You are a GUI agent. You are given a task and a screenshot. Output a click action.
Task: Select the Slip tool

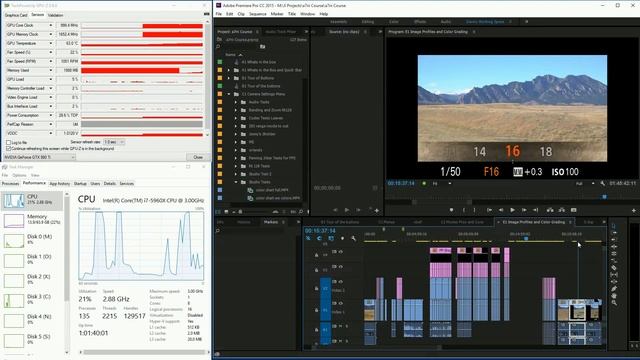[614, 275]
